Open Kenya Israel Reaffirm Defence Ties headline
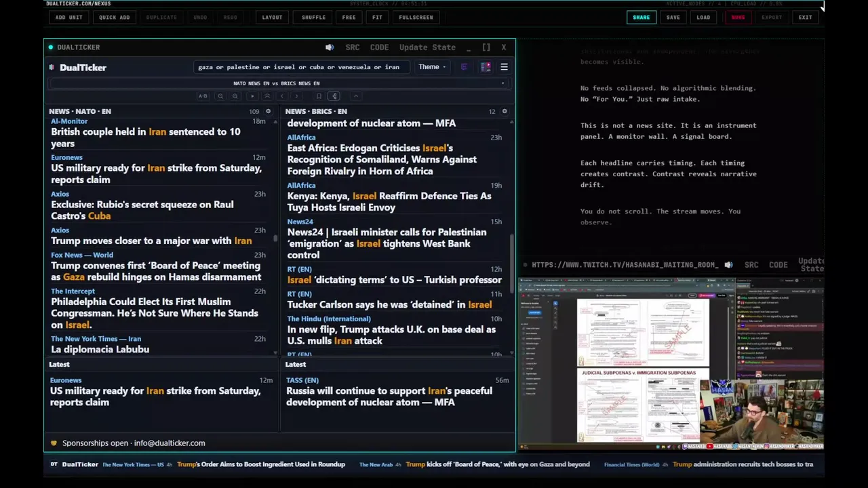This screenshot has width=868, height=488. 389,201
